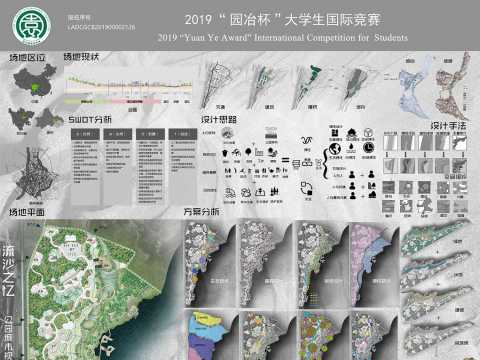Select the "Yuan Ye Award" English subtitle line
This screenshot has width=480, height=360.
click(282, 38)
